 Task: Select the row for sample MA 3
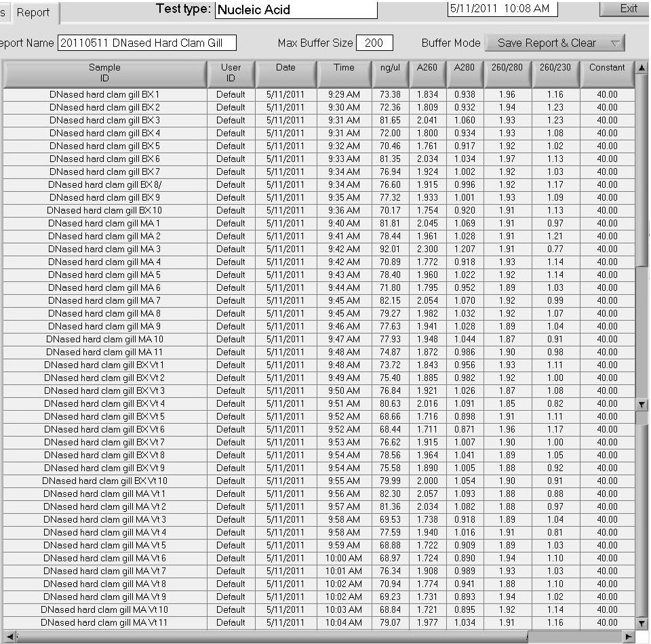point(104,249)
